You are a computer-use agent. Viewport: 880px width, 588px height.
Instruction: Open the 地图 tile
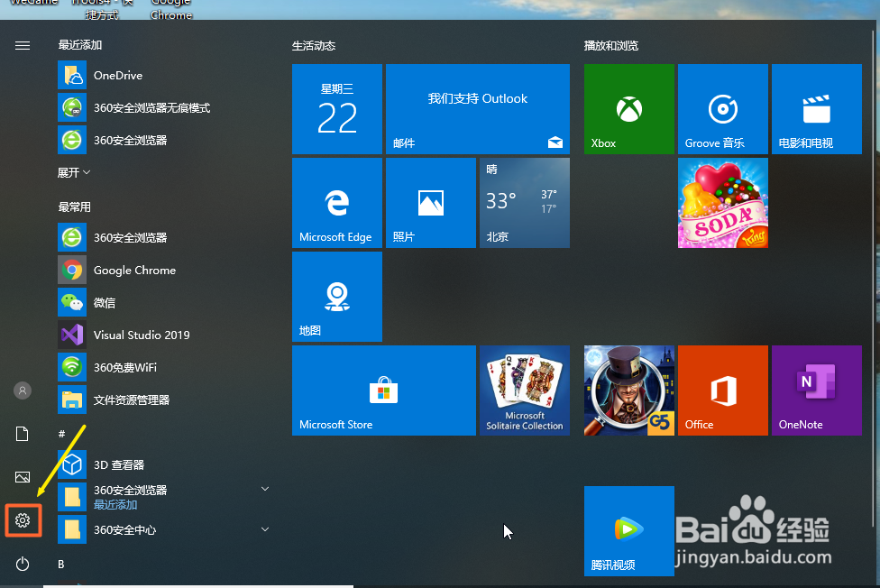[x=337, y=297]
